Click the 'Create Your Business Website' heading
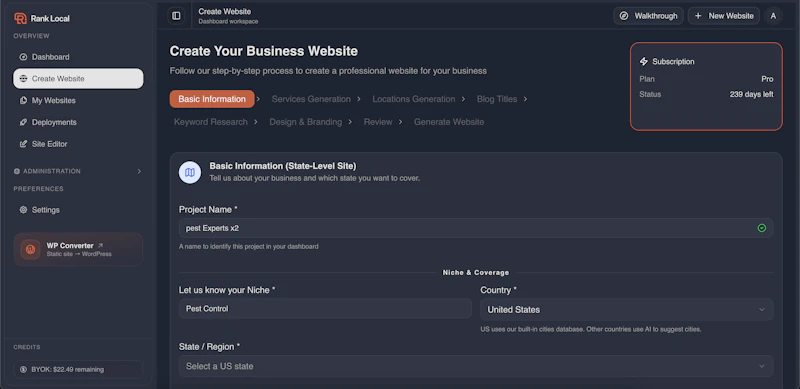This screenshot has height=389, width=800. tap(264, 51)
